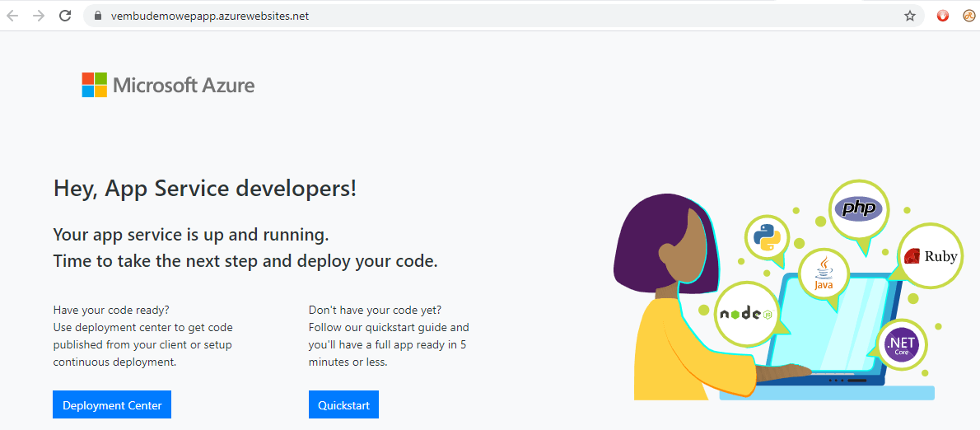The image size is (980, 430).
Task: Click the PHP logo bubble
Action: click(858, 208)
